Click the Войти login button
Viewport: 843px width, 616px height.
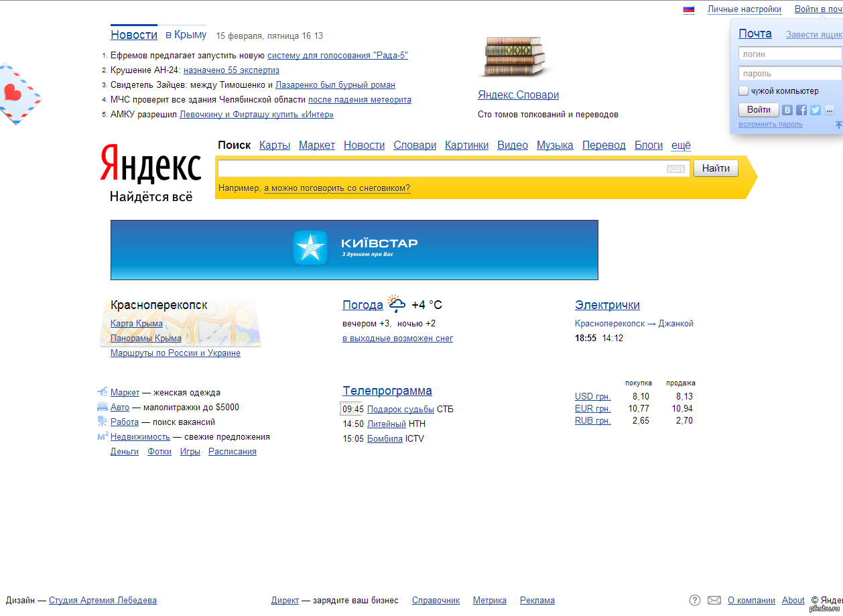point(759,110)
